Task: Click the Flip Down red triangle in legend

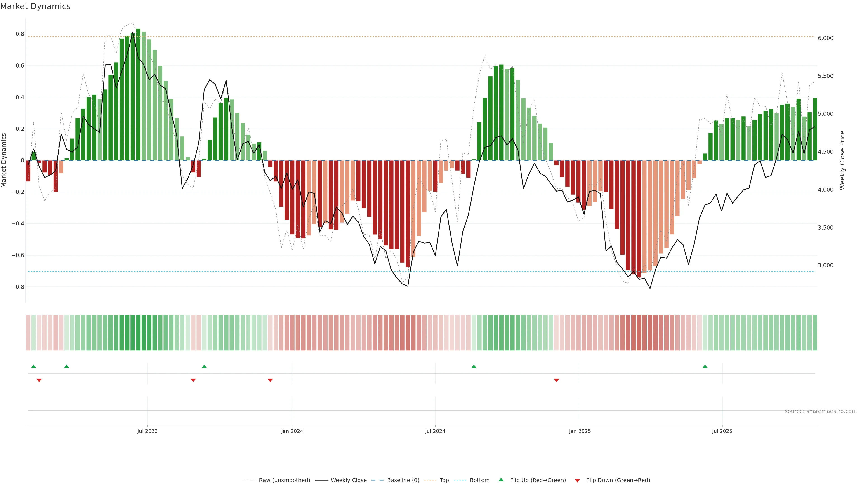Action: coord(577,480)
